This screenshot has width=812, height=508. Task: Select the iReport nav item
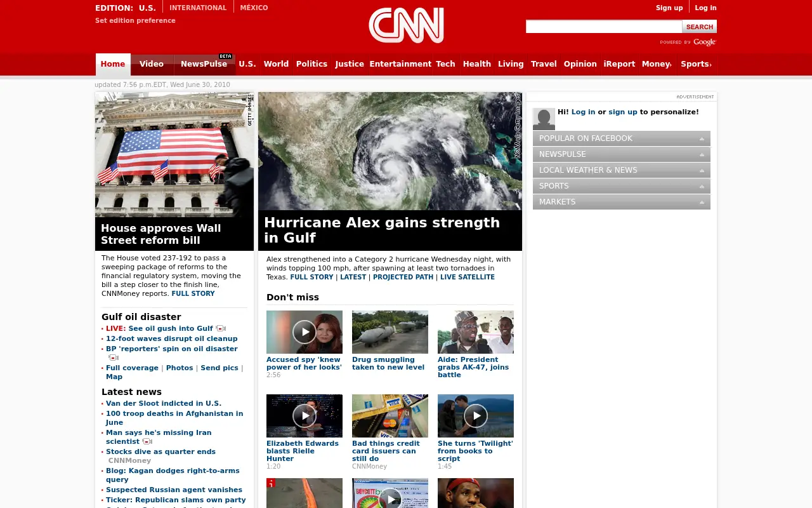(619, 64)
